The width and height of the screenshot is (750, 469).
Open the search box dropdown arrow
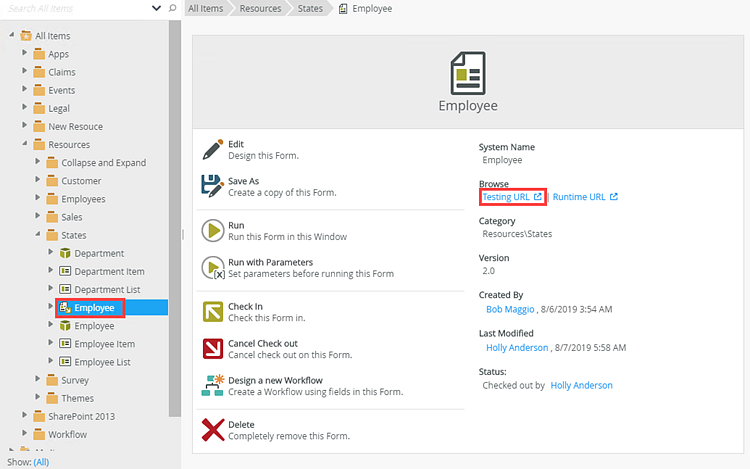click(156, 8)
